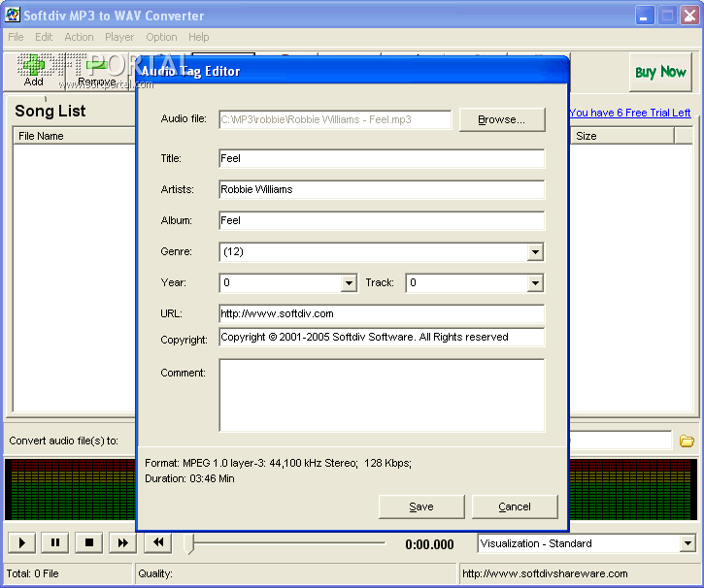
Task: Click the 'Duration: 03:46 Min' text
Action: (189, 478)
